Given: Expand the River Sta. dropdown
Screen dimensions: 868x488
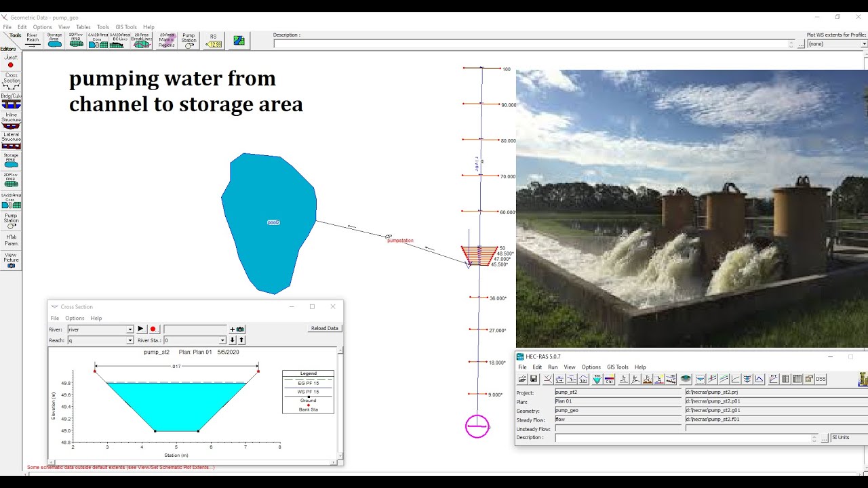Looking at the screenshot, I should 222,340.
